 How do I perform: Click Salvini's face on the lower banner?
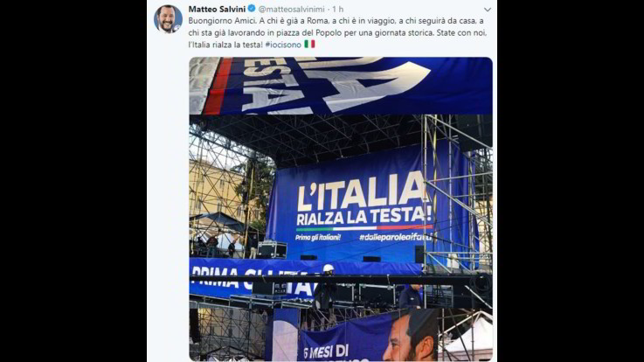pos(411,337)
